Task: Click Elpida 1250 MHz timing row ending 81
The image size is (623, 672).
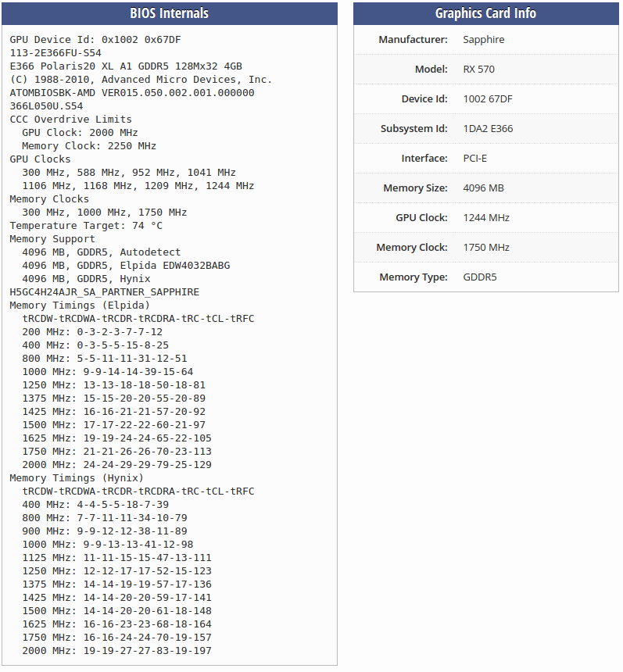Action: pyautogui.click(x=113, y=385)
